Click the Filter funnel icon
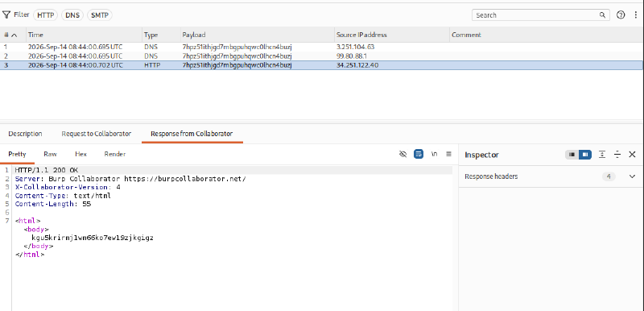 click(x=6, y=15)
